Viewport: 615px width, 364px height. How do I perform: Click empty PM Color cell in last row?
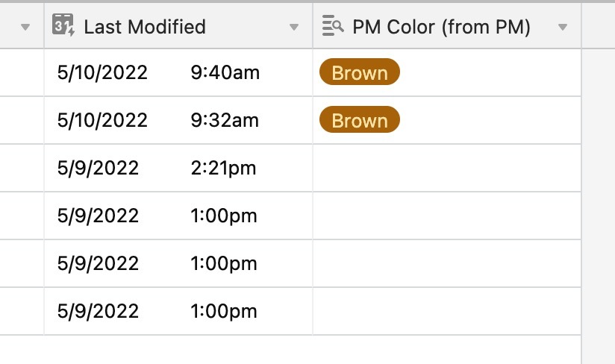click(x=447, y=312)
